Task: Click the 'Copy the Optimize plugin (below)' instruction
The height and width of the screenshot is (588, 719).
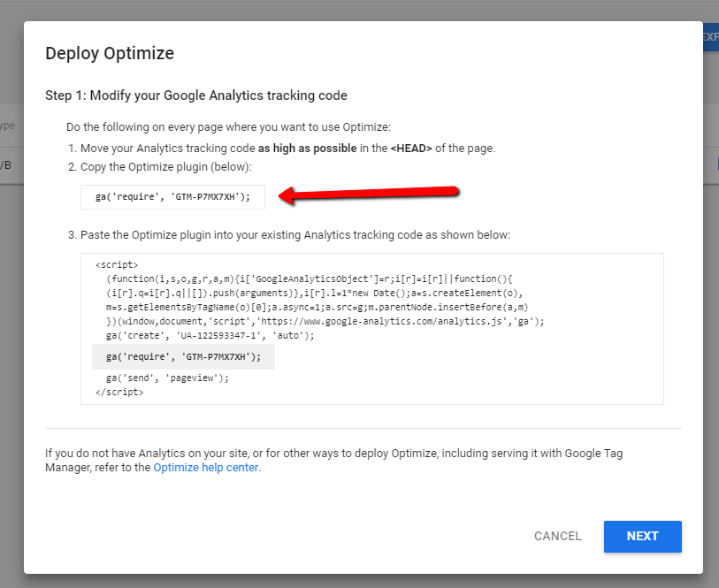Action: (166, 167)
